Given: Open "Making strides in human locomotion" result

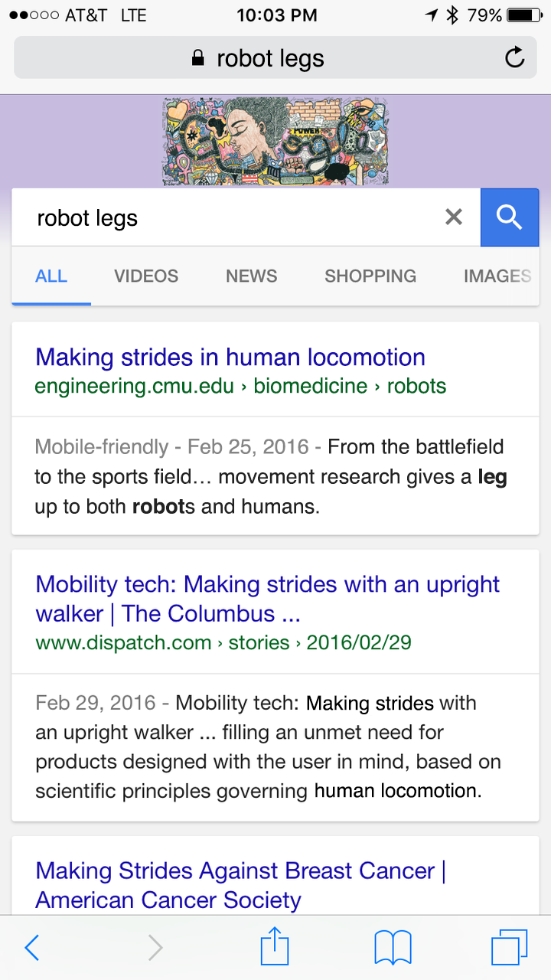Looking at the screenshot, I should pos(230,358).
